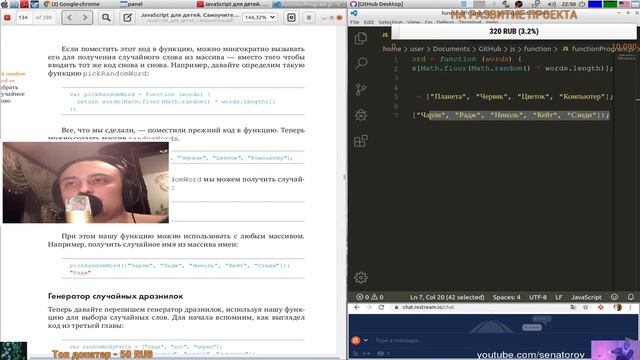The image size is (640, 360).
Task: Click the feedback smiley in status bar
Action: tap(615, 297)
